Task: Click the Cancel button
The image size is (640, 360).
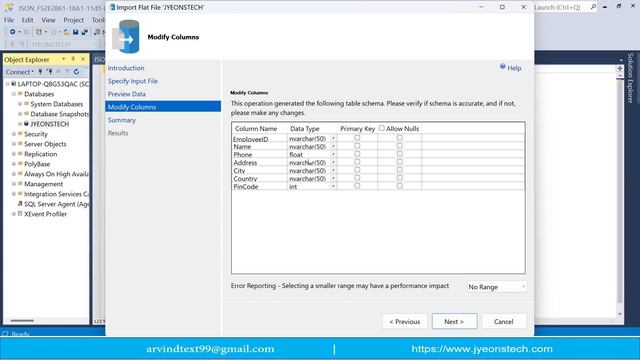Action: pyautogui.click(x=504, y=321)
